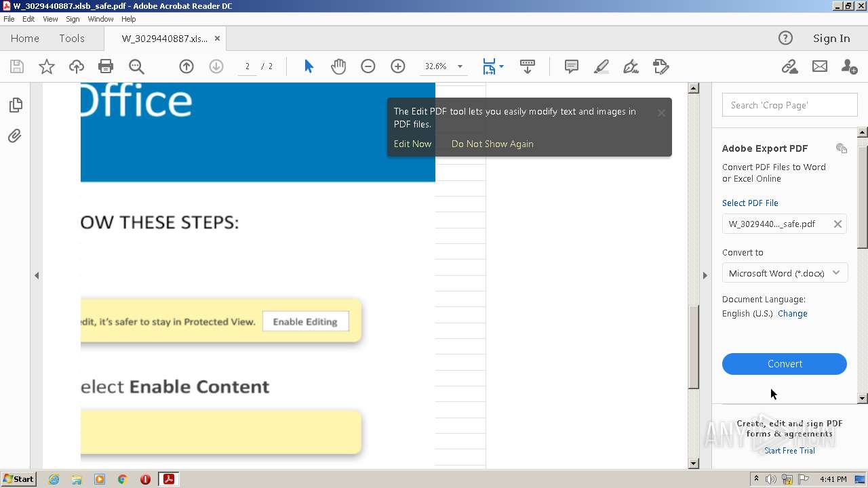This screenshot has height=488, width=868.
Task: Open the find text magnifier tool
Action: click(136, 66)
